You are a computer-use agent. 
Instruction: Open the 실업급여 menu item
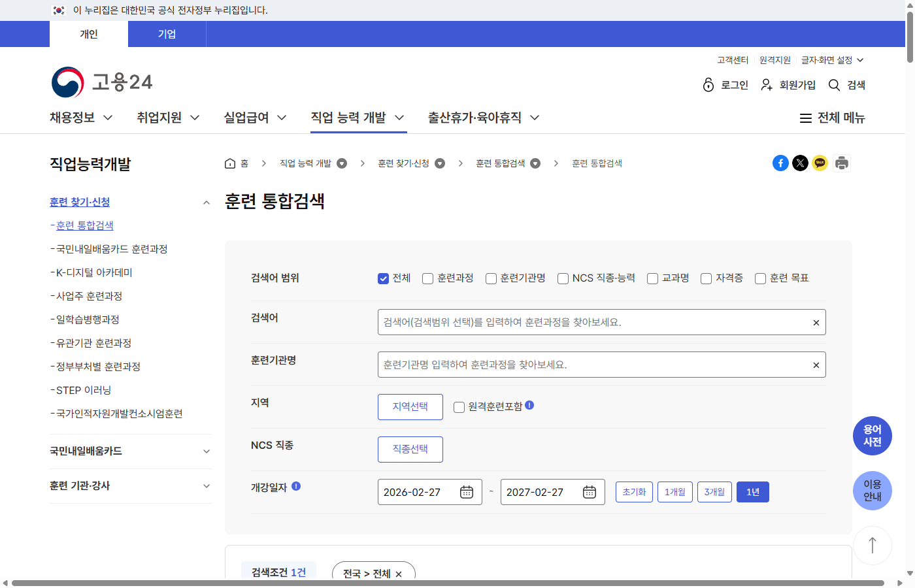(254, 118)
